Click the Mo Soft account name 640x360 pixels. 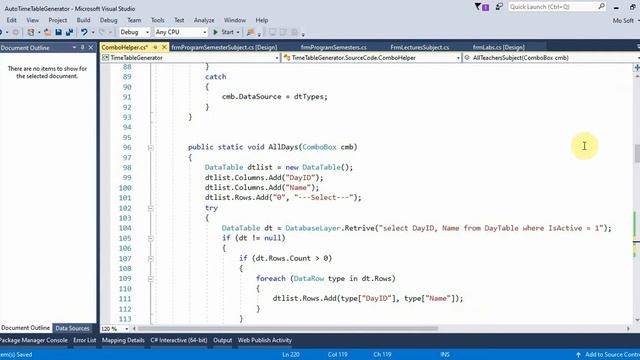623,20
